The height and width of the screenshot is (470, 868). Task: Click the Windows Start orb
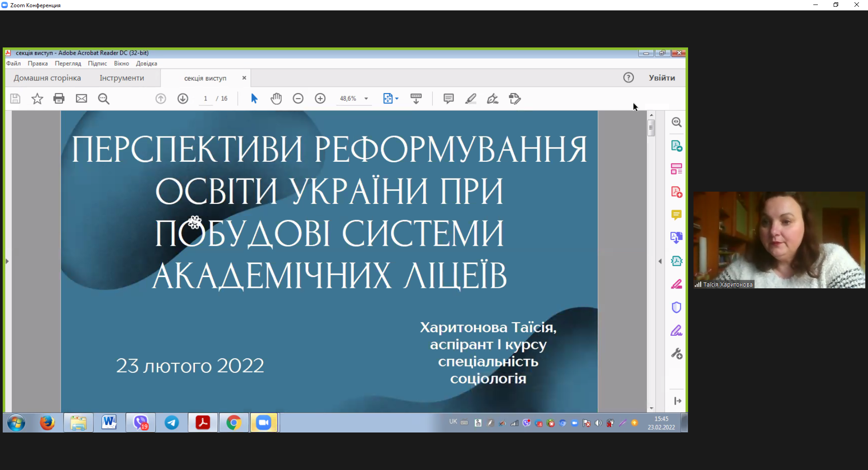[x=16, y=423]
